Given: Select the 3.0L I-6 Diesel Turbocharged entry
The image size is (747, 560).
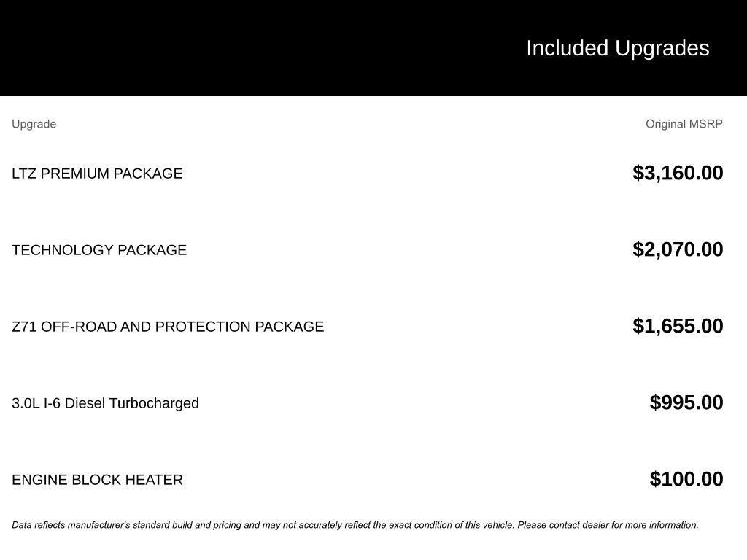Looking at the screenshot, I should tap(105, 403).
